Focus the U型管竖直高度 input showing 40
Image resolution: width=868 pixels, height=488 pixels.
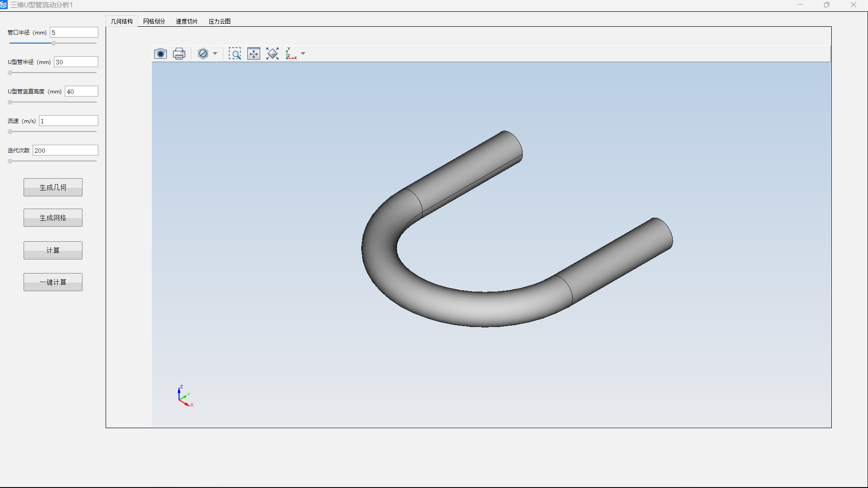(x=82, y=91)
